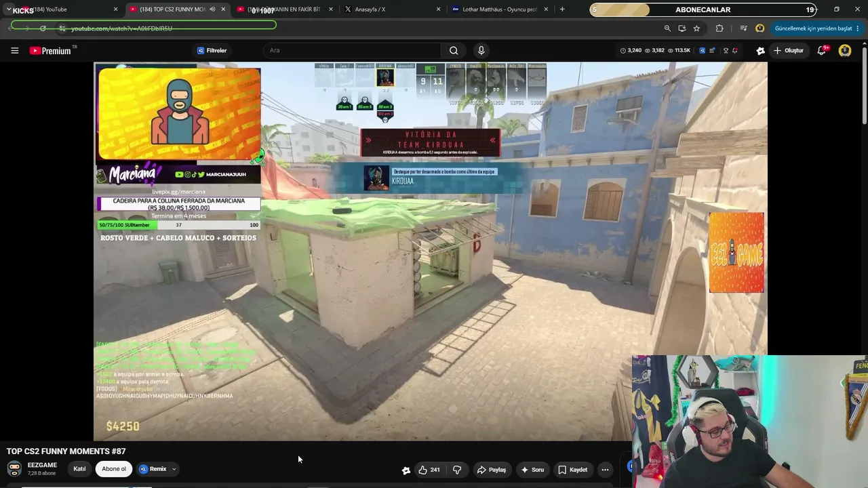Image resolution: width=868 pixels, height=488 pixels.
Task: Start voice search with microphone icon
Action: 481,50
